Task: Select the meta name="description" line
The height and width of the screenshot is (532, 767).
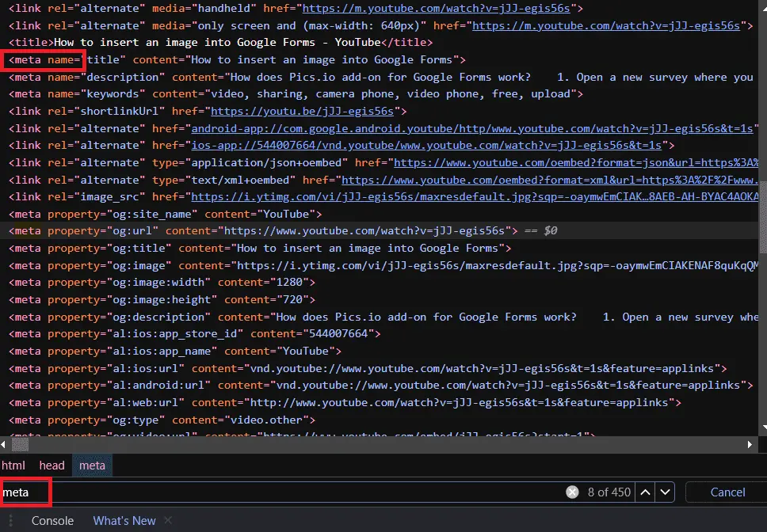Action: (x=381, y=77)
